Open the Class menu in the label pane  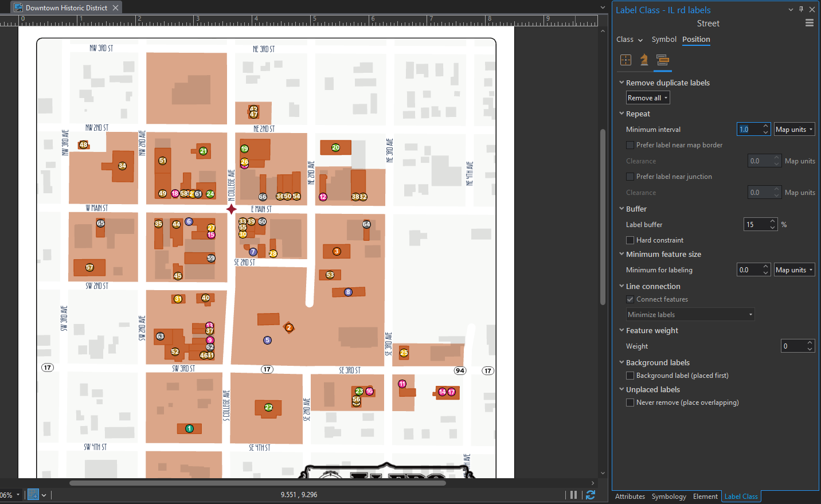629,39
